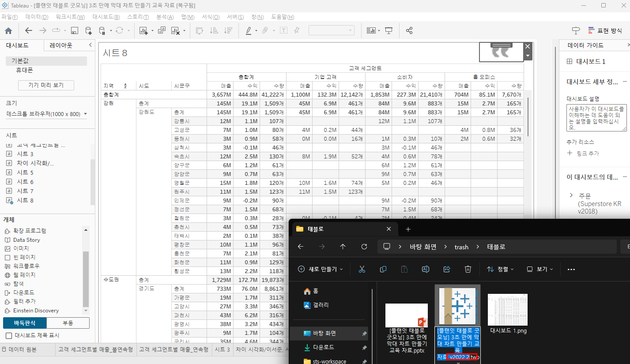
Task: Click the 개체 list scrollbar
Action: 86,279
